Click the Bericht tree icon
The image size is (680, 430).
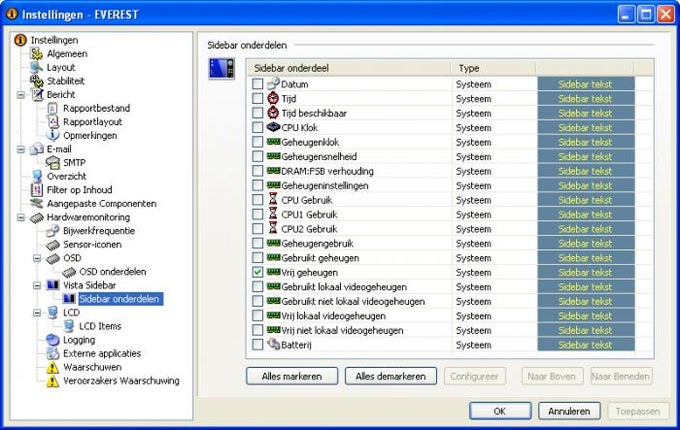[x=37, y=94]
